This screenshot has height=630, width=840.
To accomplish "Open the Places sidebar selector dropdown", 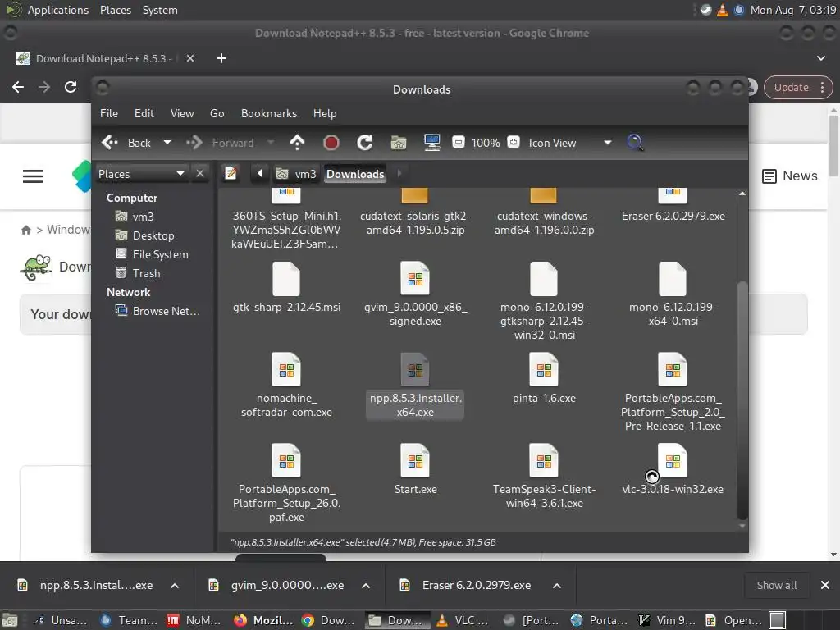I will [142, 174].
